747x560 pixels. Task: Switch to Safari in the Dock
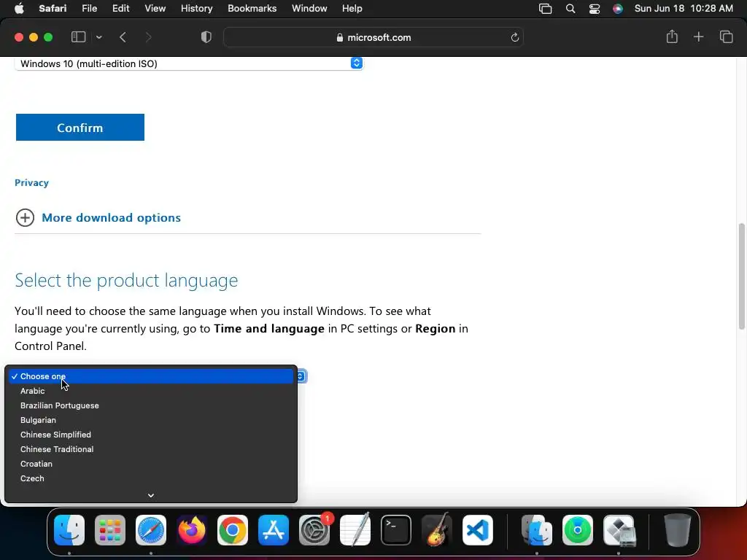[x=151, y=530]
